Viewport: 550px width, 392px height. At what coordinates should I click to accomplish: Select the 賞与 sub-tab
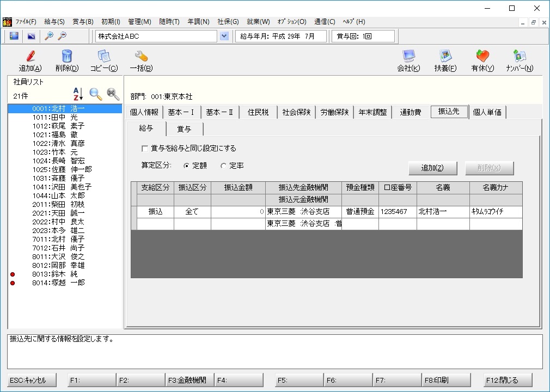click(184, 129)
